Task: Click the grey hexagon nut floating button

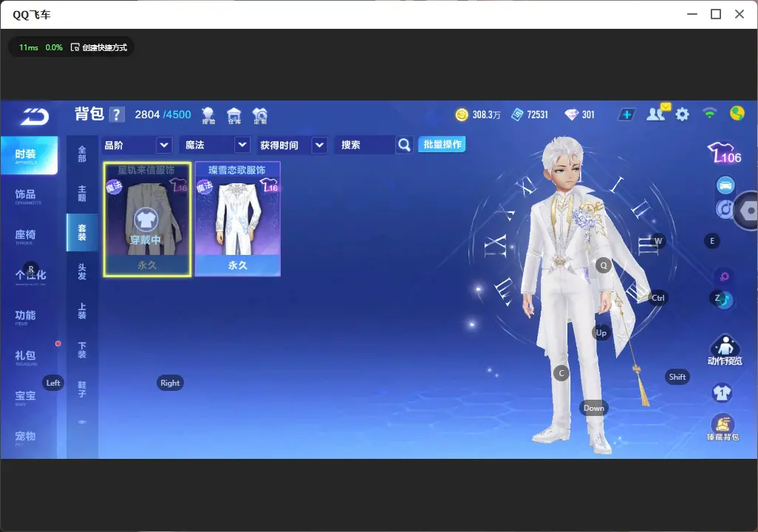Action: click(x=748, y=211)
